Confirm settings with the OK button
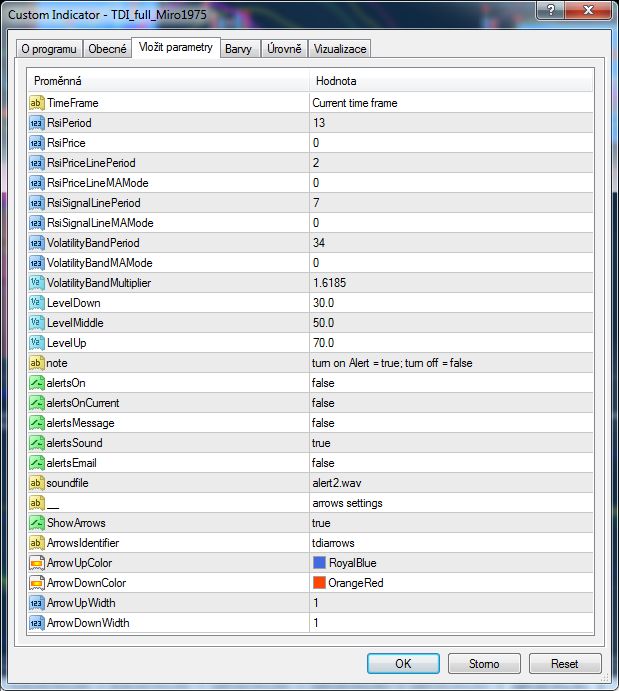 click(403, 664)
